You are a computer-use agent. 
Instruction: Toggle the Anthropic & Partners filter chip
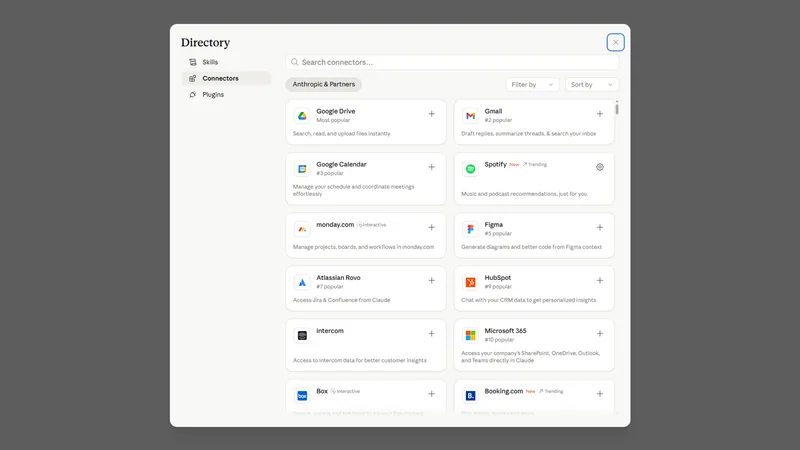(x=324, y=85)
